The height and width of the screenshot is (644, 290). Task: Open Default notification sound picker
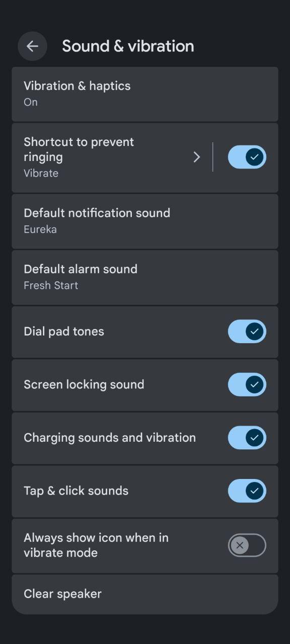coord(145,221)
